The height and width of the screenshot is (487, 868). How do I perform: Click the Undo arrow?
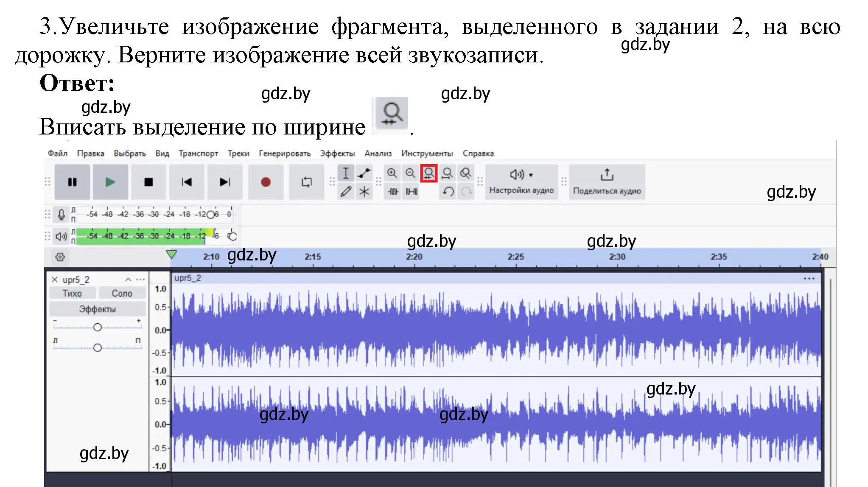tap(448, 192)
